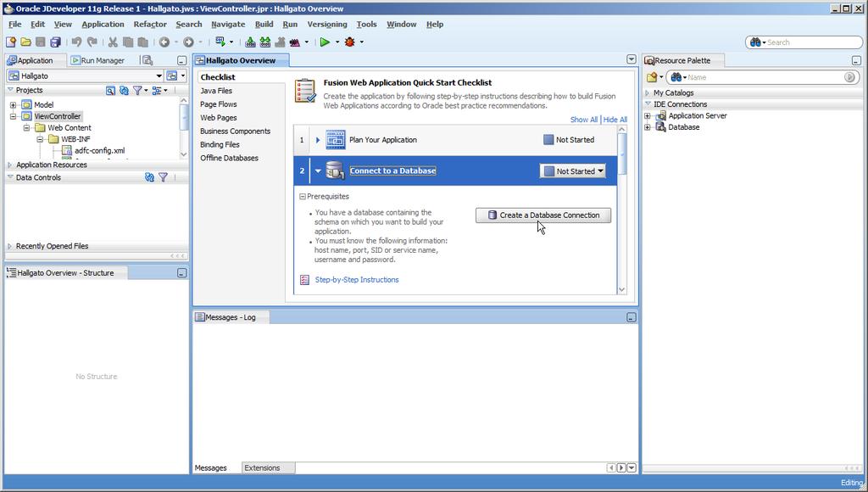Screen dimensions: 868x492
Task: Expand the Model project node
Action: (13, 104)
